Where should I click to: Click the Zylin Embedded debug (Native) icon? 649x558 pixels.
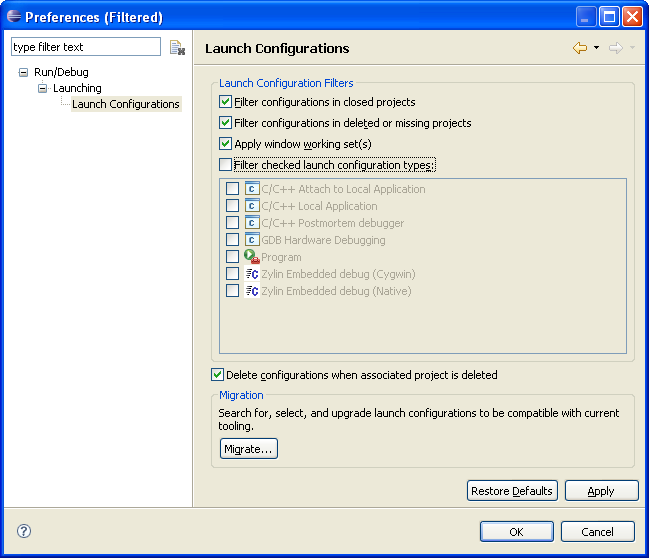(x=252, y=291)
